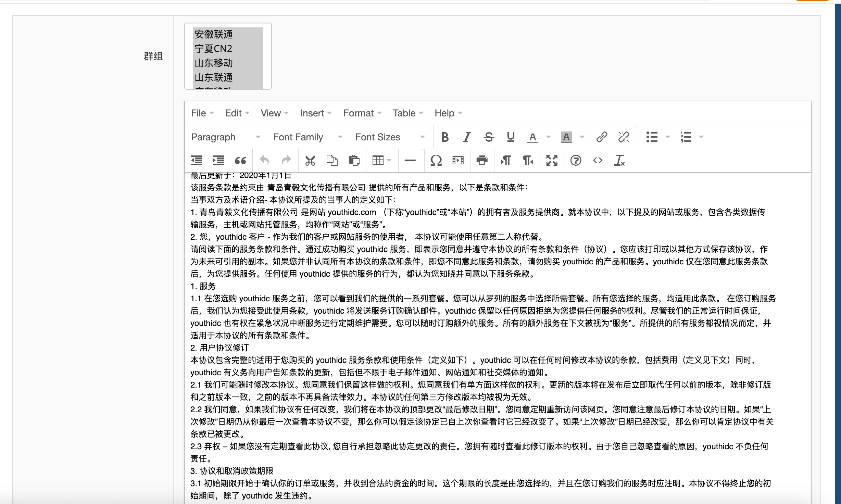The image size is (841, 504).
Task: Apply text color with the A icon
Action: pyautogui.click(x=532, y=137)
